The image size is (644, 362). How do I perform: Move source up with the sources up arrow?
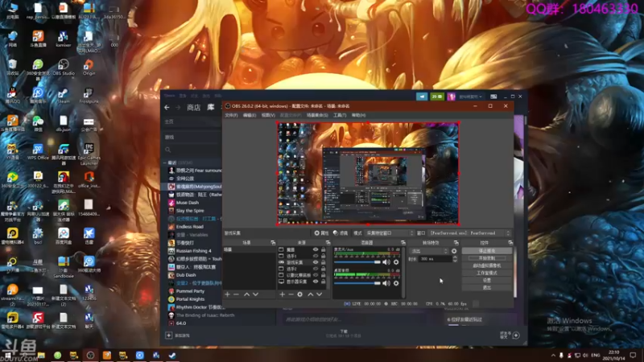311,294
